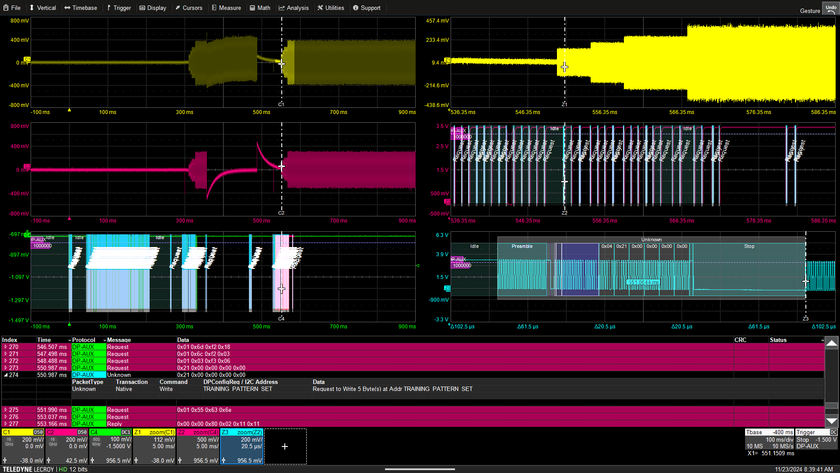Select the C4 channel descriptor box
Screen dimensions: 840x473
pos(112,446)
